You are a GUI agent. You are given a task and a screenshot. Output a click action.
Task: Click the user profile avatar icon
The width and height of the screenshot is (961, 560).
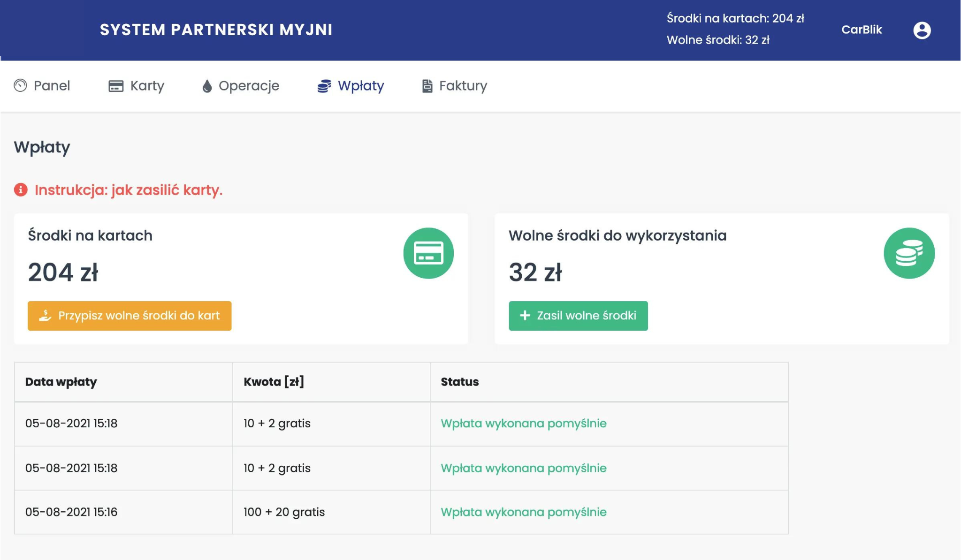[x=922, y=30]
